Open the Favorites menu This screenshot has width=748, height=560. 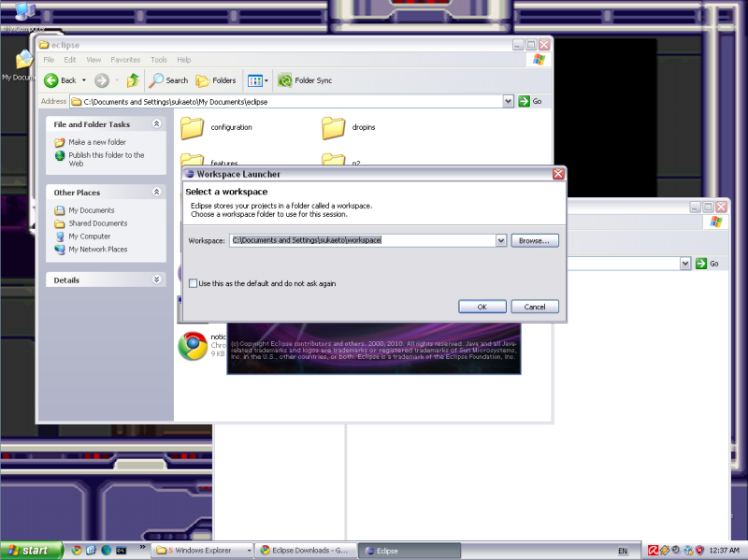click(125, 60)
